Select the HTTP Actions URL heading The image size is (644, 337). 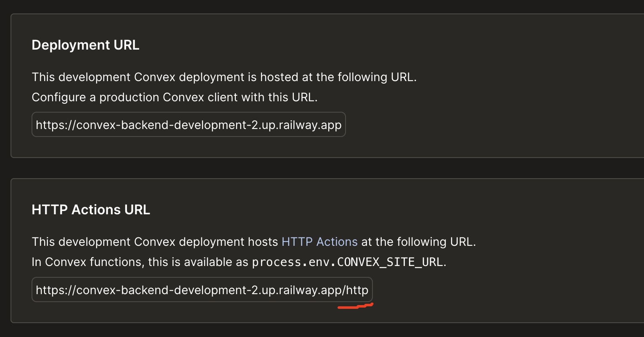(91, 210)
